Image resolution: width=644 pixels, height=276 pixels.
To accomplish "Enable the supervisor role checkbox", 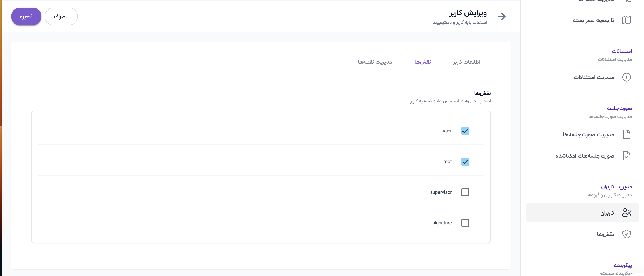I will (x=465, y=192).
